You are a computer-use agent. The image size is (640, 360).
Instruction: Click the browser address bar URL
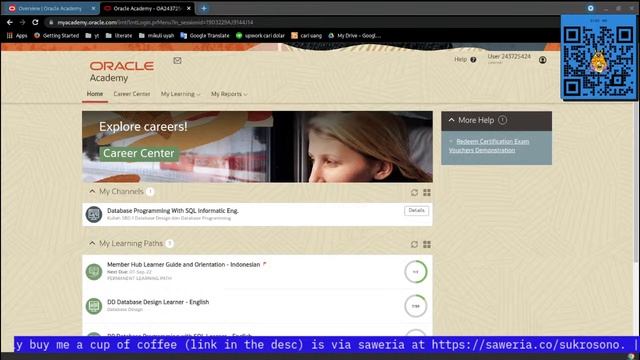[155, 22]
